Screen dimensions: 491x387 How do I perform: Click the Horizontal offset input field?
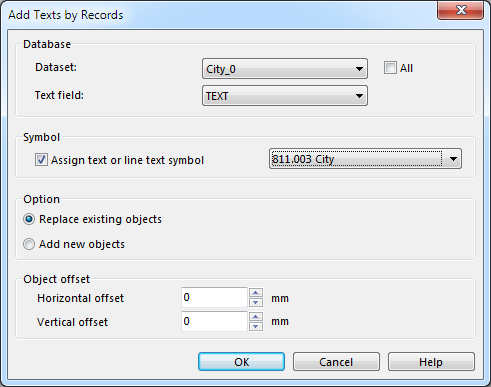pos(214,297)
